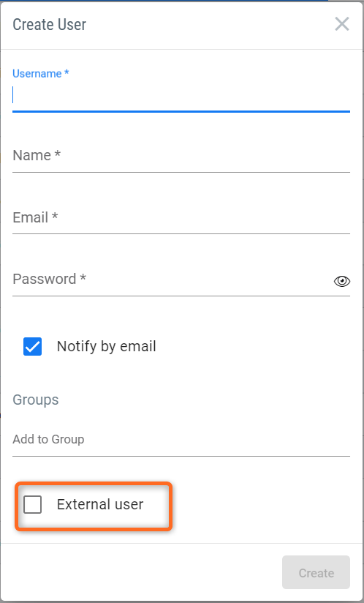Click the blue 'Username *' floating label
This screenshot has width=364, height=603.
(x=41, y=73)
